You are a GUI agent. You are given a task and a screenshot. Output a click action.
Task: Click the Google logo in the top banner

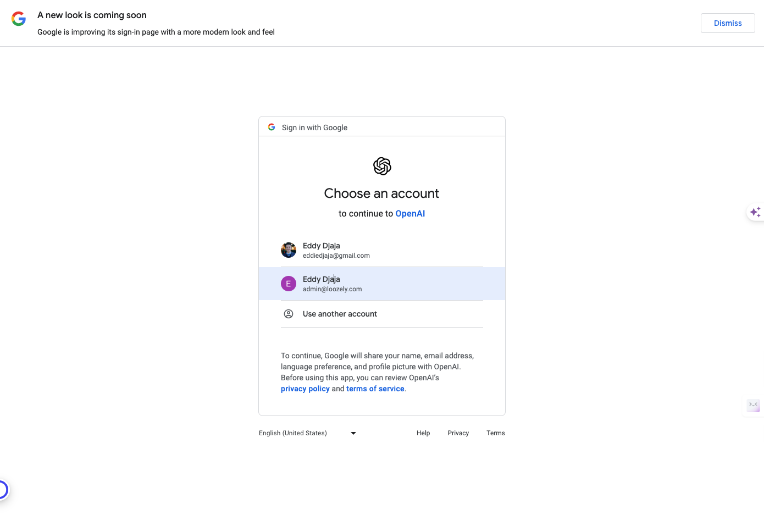pos(19,19)
